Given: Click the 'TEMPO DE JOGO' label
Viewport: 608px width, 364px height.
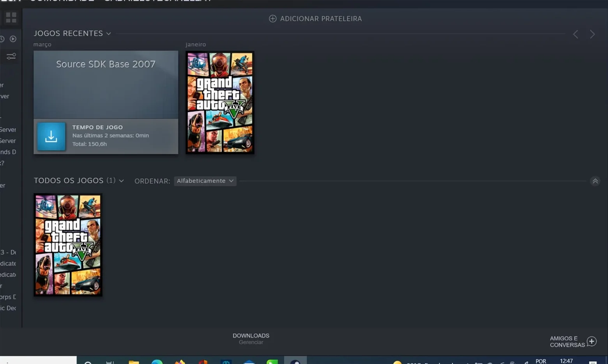Looking at the screenshot, I should 97,127.
